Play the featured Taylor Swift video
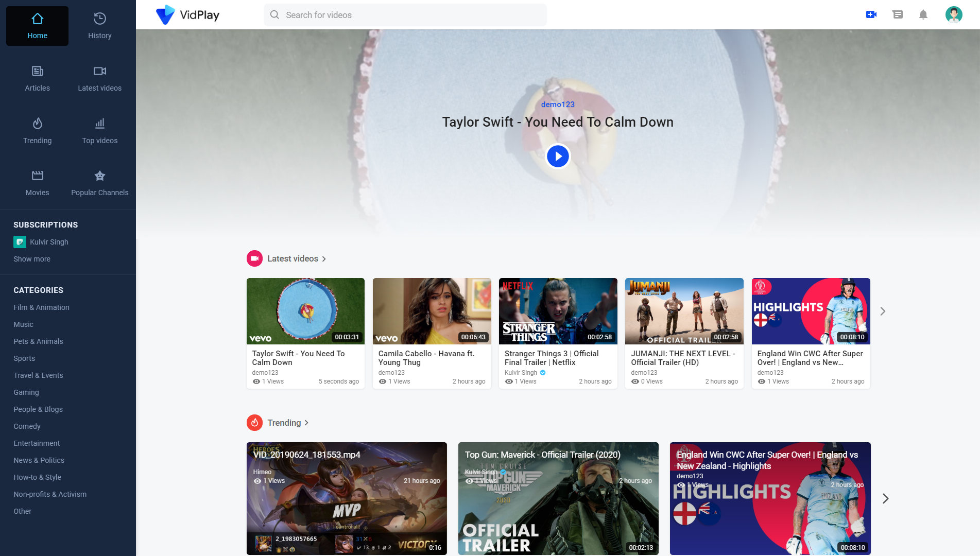The image size is (980, 556). point(558,156)
